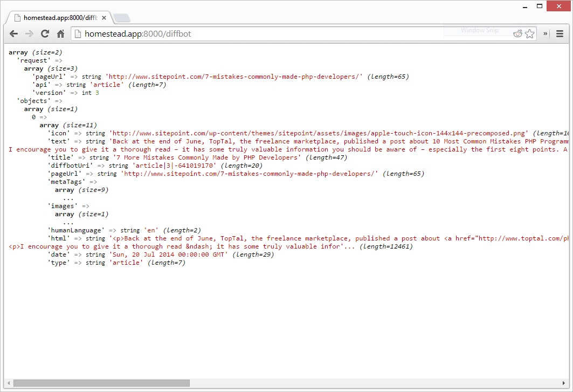Open a new tab
The height and width of the screenshot is (392, 573).
(x=122, y=18)
